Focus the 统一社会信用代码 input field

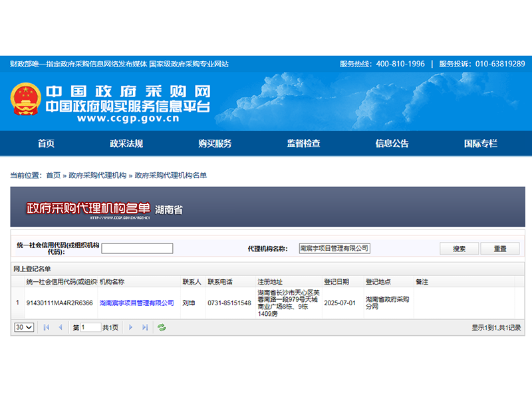click(x=137, y=249)
